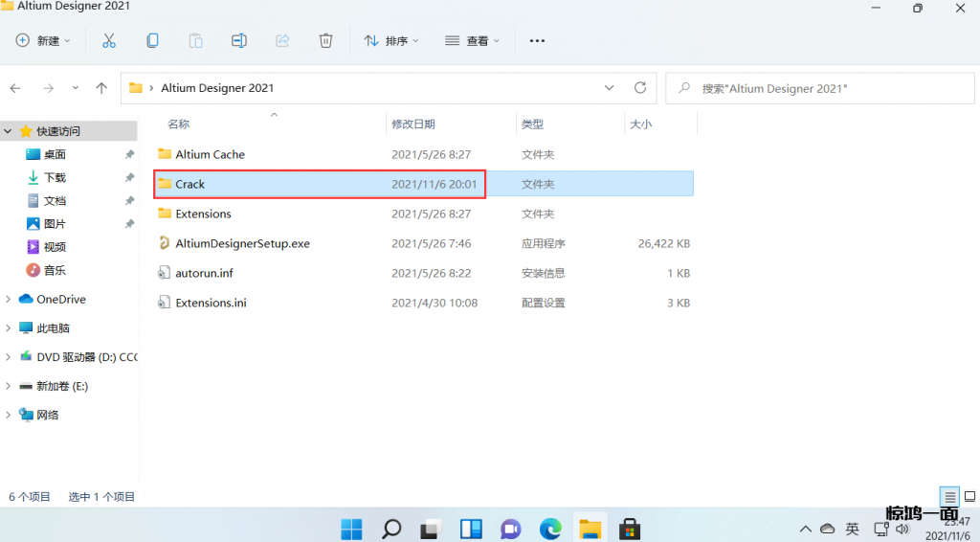980x542 pixels.
Task: Switch to large thumbnails view in status bar
Action: (969, 497)
